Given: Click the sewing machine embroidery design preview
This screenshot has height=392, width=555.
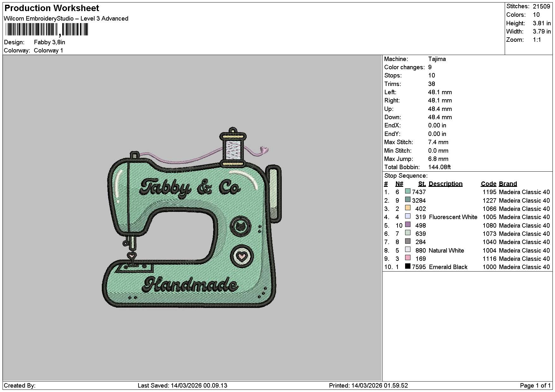Looking at the screenshot, I should (192, 217).
